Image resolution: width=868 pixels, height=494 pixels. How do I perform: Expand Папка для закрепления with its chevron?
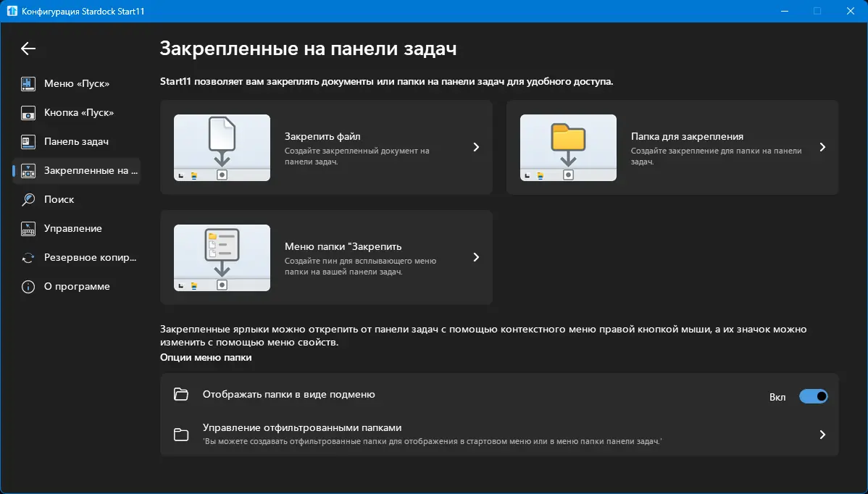pyautogui.click(x=822, y=147)
